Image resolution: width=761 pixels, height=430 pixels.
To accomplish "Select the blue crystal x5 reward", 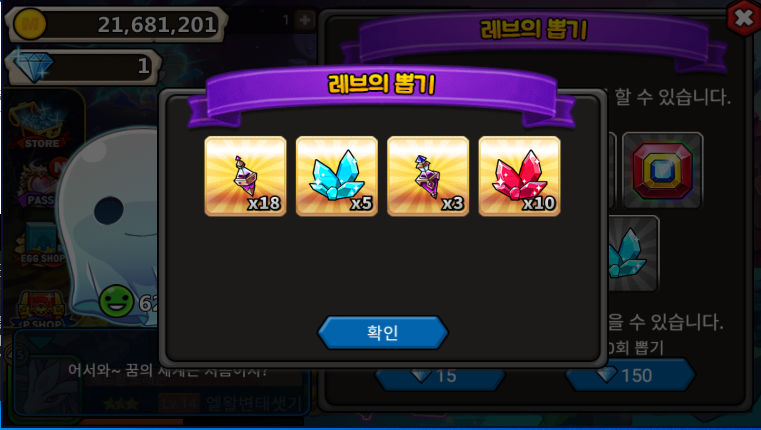I will [336, 176].
